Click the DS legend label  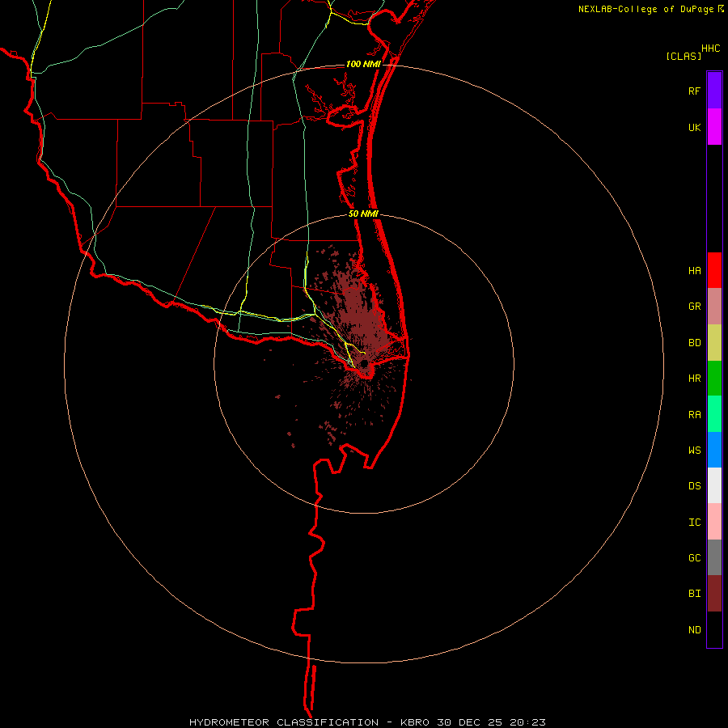pos(694,486)
